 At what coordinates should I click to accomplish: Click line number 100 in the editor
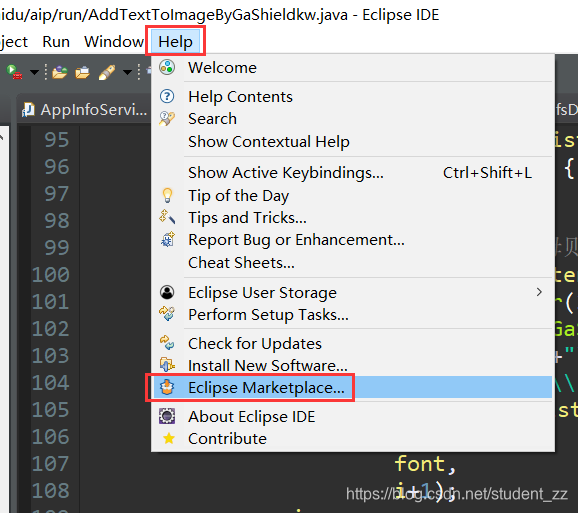click(x=51, y=275)
